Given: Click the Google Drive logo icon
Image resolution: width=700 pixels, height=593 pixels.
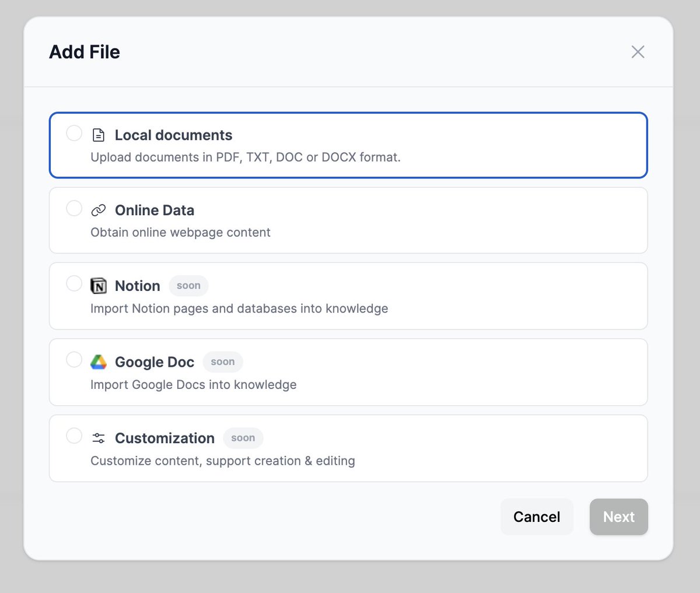Looking at the screenshot, I should [x=99, y=362].
